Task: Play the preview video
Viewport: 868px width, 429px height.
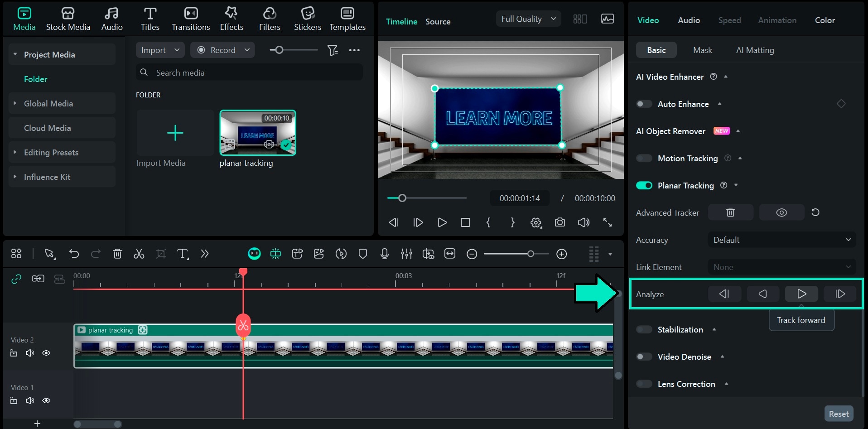Action: point(442,222)
